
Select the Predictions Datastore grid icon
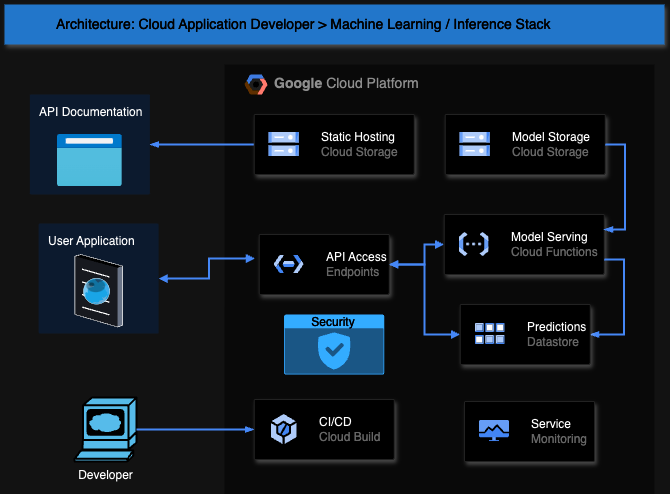[x=490, y=333]
